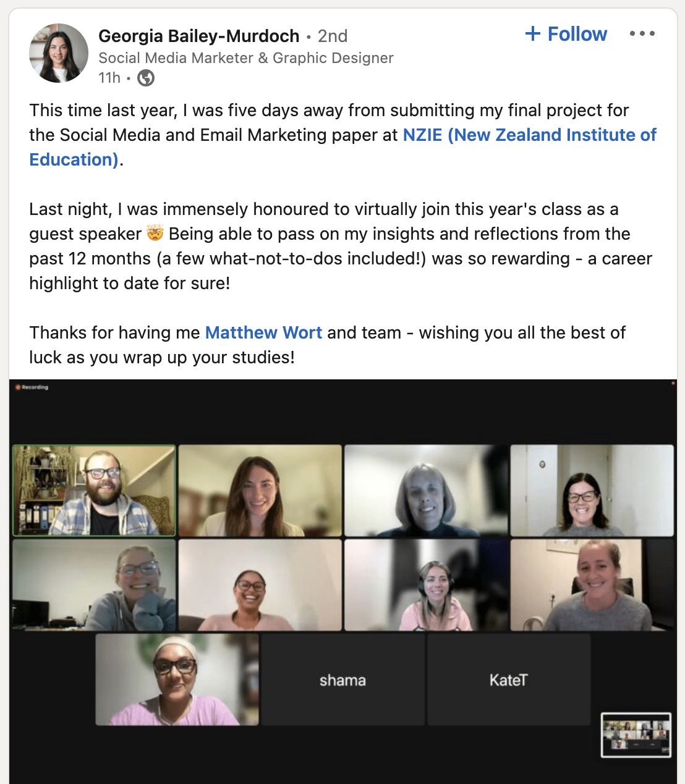Open Georgia Bailey-Murdoch's name link
Image resolution: width=685 pixels, height=784 pixels.
(x=198, y=36)
